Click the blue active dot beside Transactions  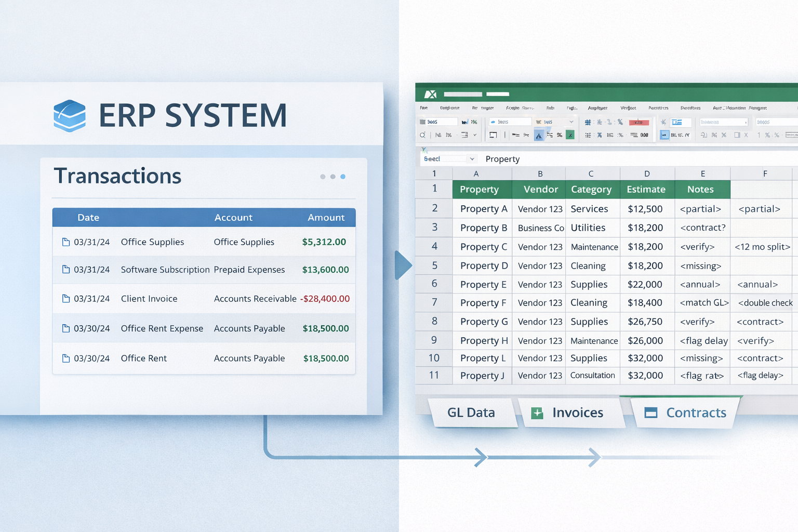(343, 177)
